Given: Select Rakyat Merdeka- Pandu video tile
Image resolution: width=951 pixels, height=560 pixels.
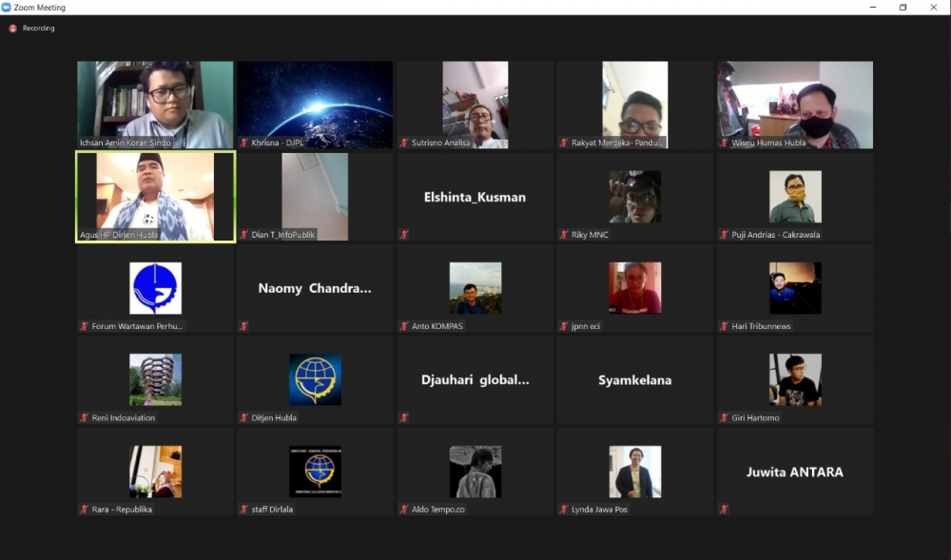Looking at the screenshot, I should point(635,105).
